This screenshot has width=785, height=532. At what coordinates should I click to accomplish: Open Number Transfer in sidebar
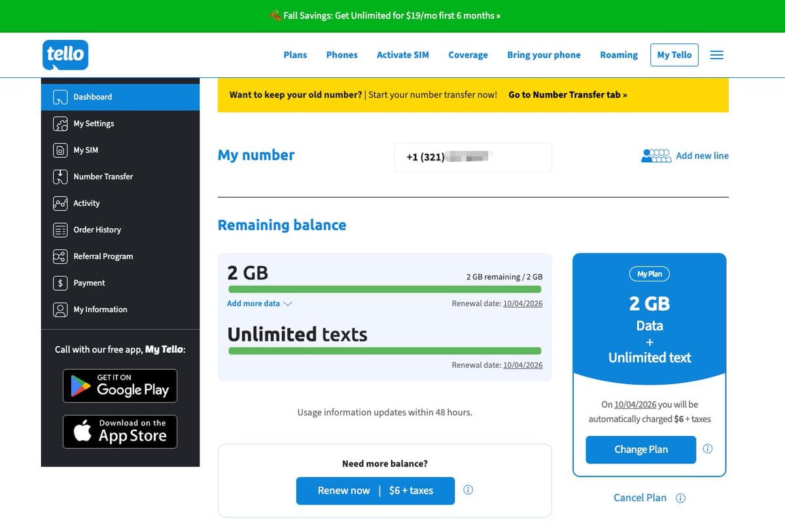120,177
